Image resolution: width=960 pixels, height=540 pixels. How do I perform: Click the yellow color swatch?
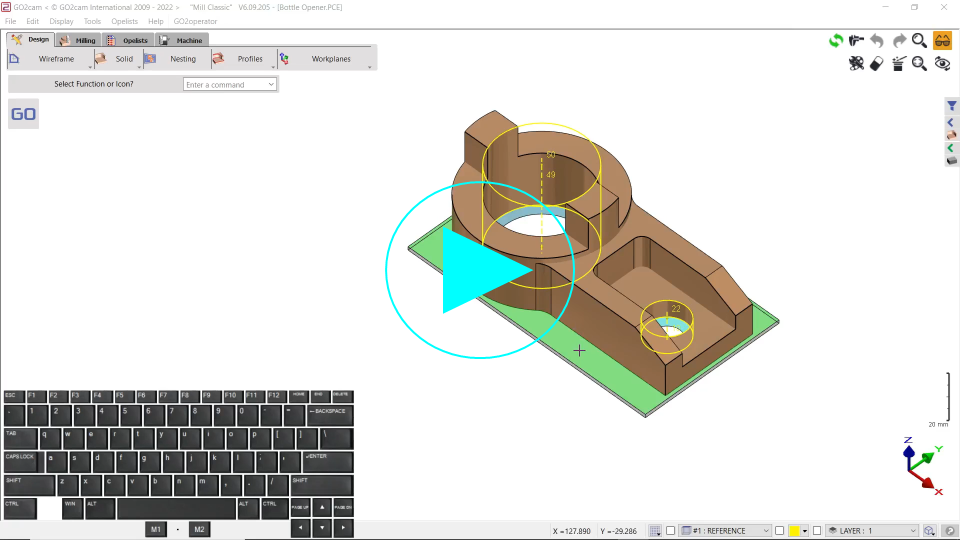click(794, 531)
